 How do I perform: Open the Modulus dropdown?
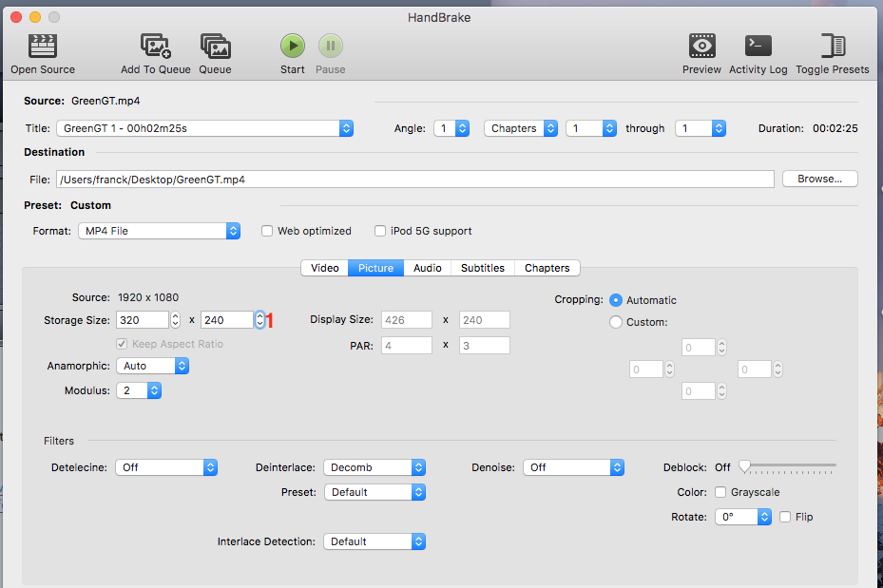(x=139, y=390)
